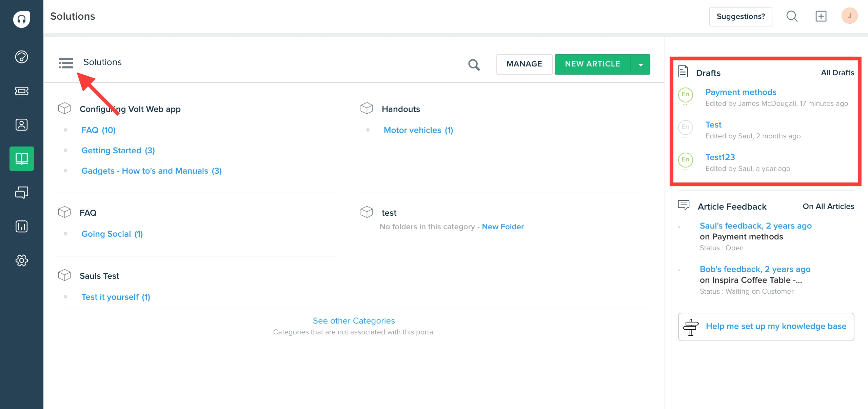Open the Motor vehicles (1) folder
Image resolution: width=868 pixels, height=409 pixels.
pyautogui.click(x=418, y=130)
